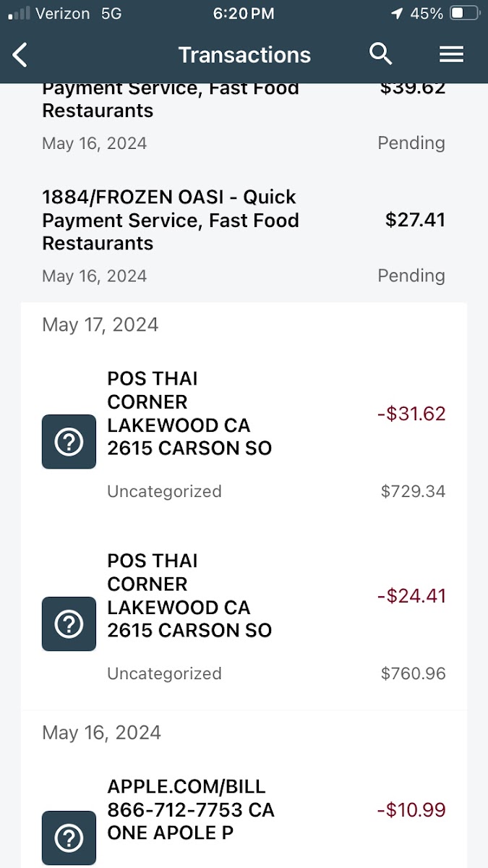Select the $27.41 pending amount

tap(415, 220)
